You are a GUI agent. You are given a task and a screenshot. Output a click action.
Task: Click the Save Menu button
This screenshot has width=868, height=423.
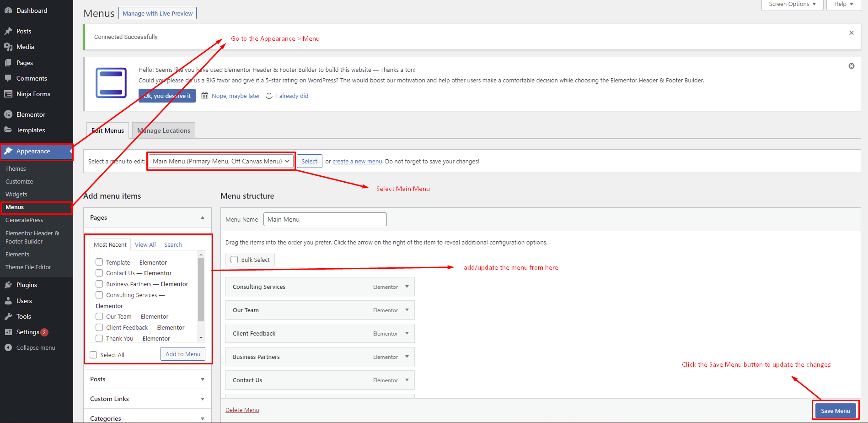[x=835, y=411]
